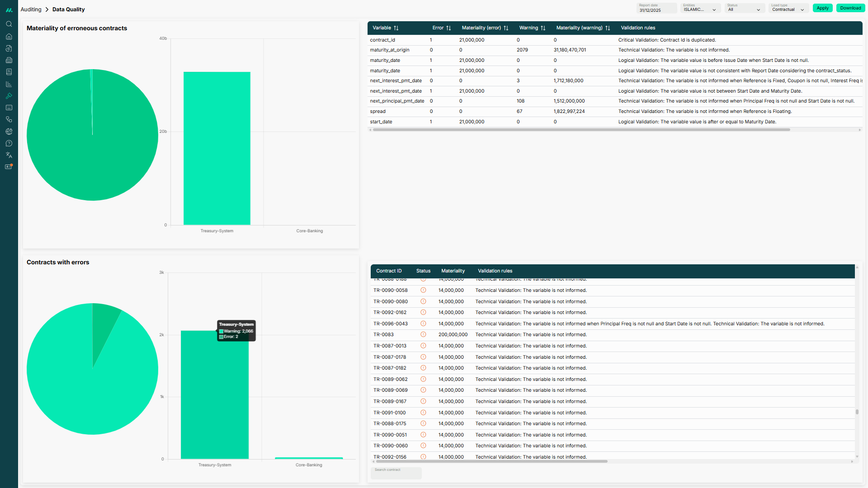Click the Data Quality breadcrumb label
Image resolution: width=868 pixels, height=488 pixels.
[x=68, y=9]
